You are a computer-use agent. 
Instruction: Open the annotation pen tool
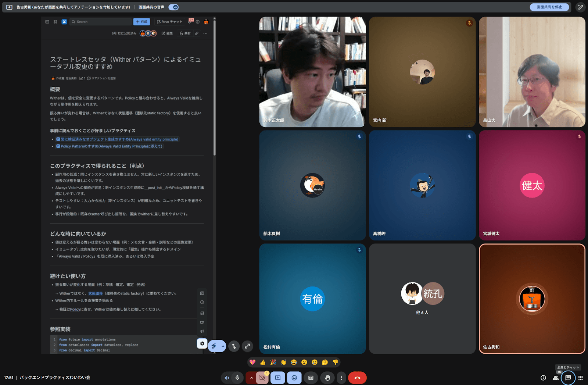point(580,7)
